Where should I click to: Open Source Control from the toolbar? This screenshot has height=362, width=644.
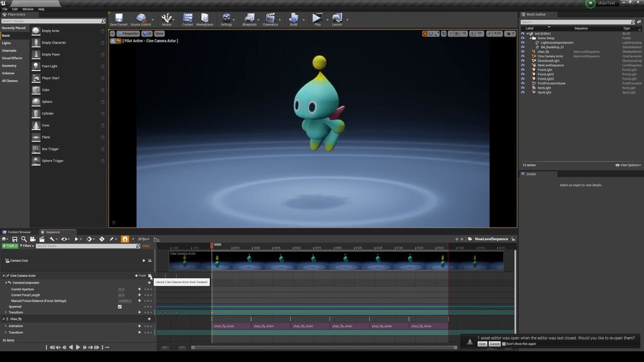point(141,18)
